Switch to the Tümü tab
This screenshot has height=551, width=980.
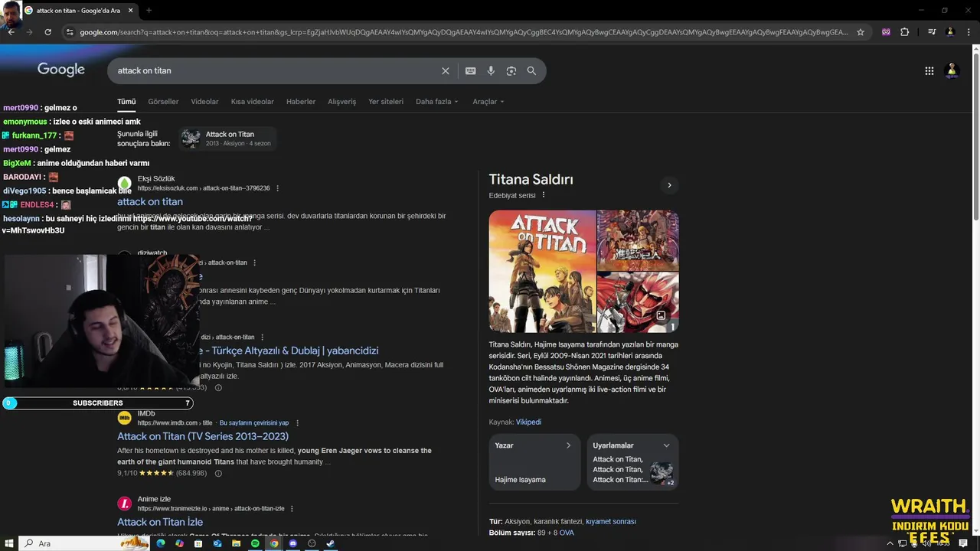(x=126, y=102)
